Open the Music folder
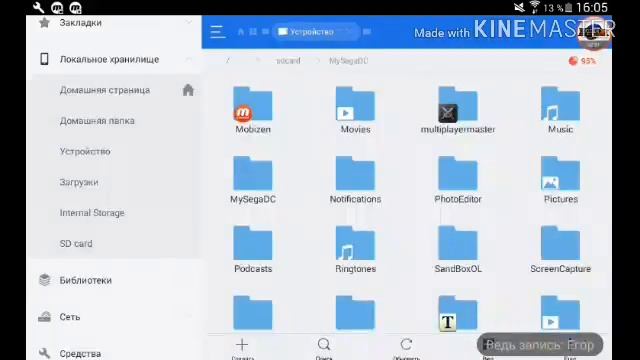The height and width of the screenshot is (360, 640). click(x=560, y=110)
